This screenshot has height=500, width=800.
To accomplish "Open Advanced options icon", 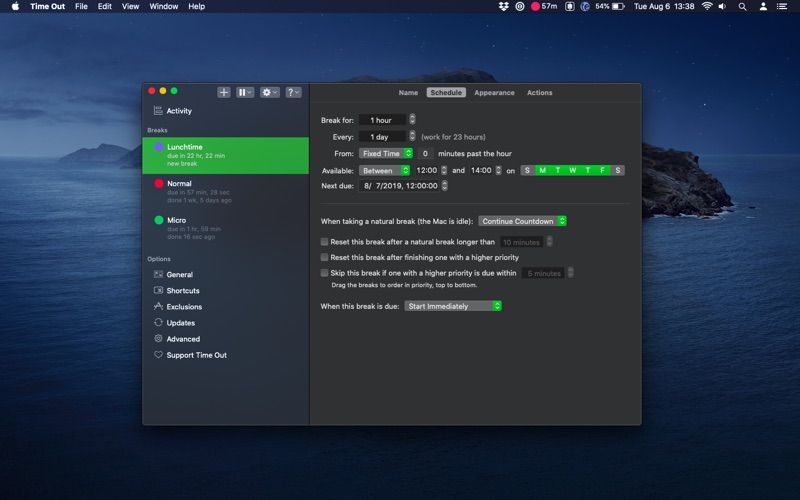I will [x=158, y=339].
